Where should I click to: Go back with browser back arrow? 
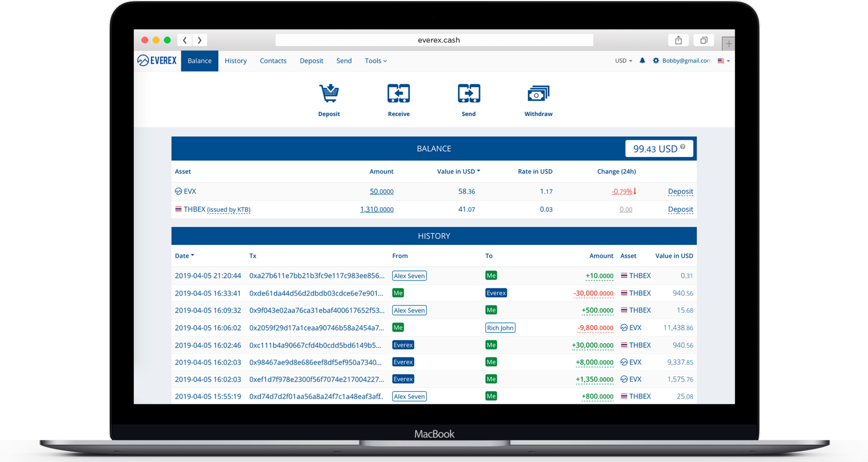pos(185,40)
